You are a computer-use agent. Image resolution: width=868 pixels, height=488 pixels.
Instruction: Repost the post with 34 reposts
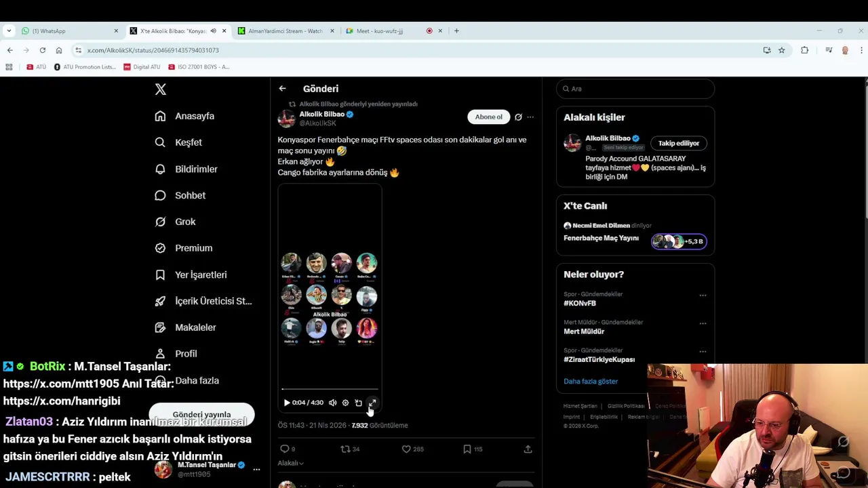tap(350, 449)
